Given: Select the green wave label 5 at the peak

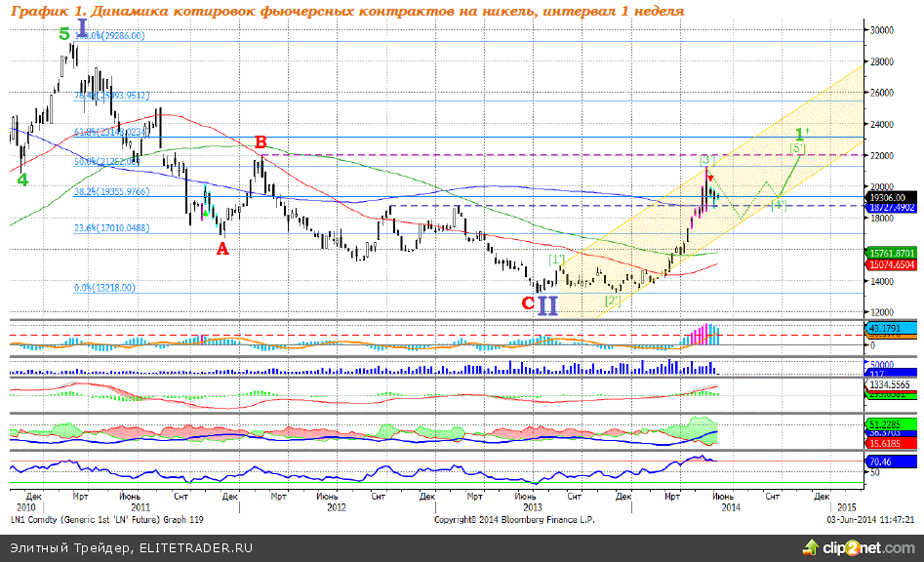Looking at the screenshot, I should (64, 33).
